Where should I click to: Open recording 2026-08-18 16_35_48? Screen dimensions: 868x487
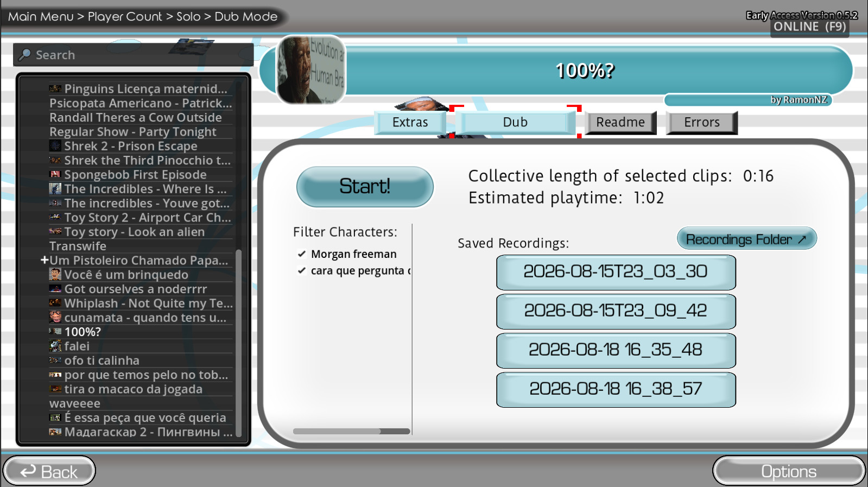tap(616, 350)
